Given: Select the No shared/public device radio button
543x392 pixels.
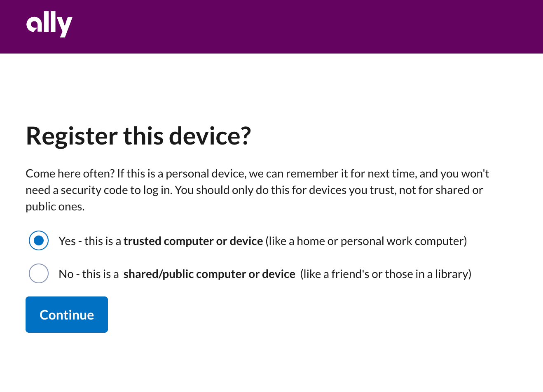Looking at the screenshot, I should pyautogui.click(x=39, y=273).
